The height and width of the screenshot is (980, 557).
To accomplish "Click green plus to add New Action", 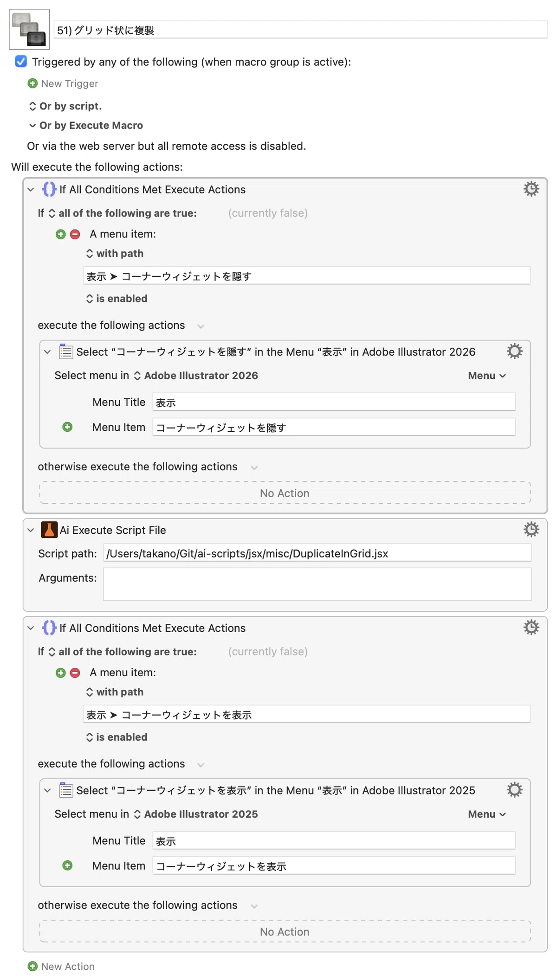I will pyautogui.click(x=32, y=966).
